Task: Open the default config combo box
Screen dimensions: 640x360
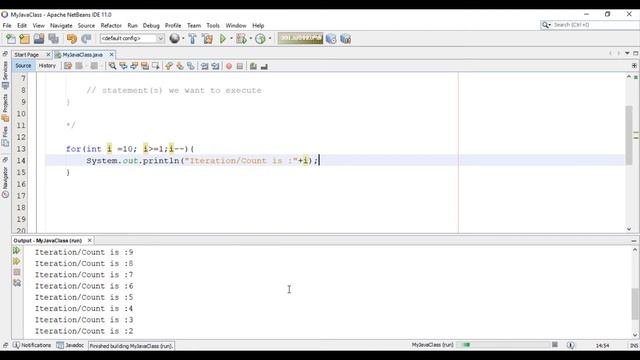Action: point(132,38)
